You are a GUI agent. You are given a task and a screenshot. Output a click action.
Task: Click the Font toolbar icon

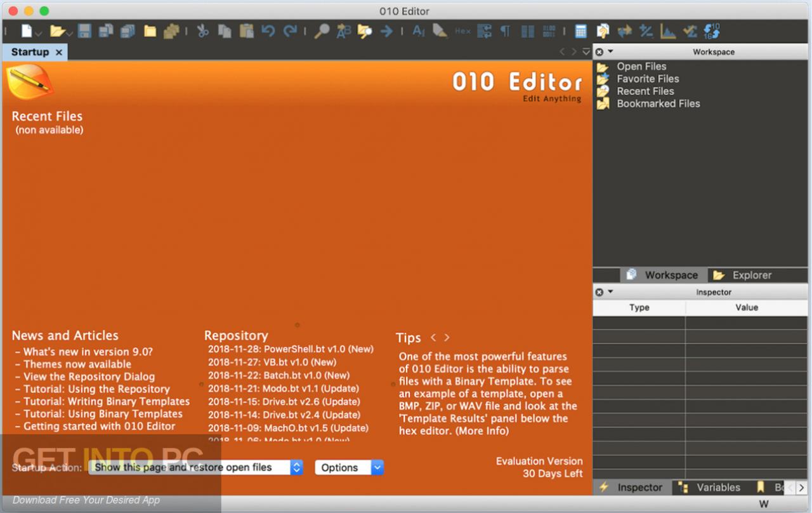[419, 30]
